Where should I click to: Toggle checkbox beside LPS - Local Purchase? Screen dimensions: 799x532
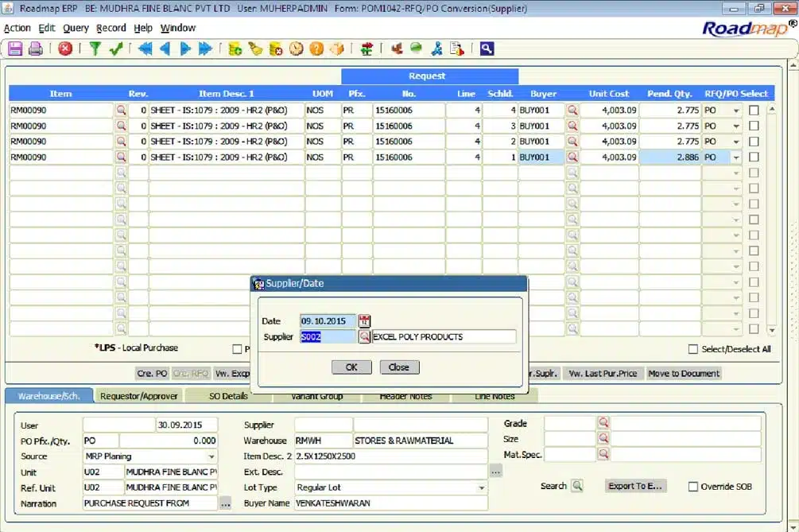tap(237, 349)
